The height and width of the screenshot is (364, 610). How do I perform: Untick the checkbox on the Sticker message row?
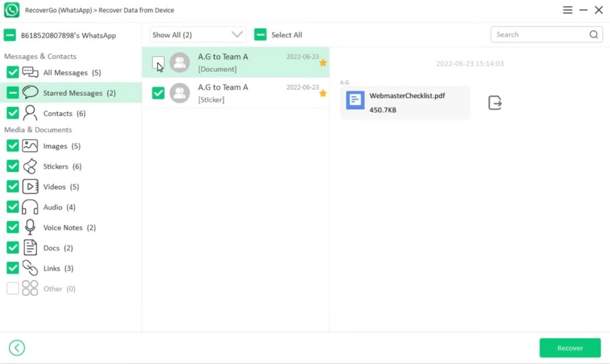pos(158,93)
